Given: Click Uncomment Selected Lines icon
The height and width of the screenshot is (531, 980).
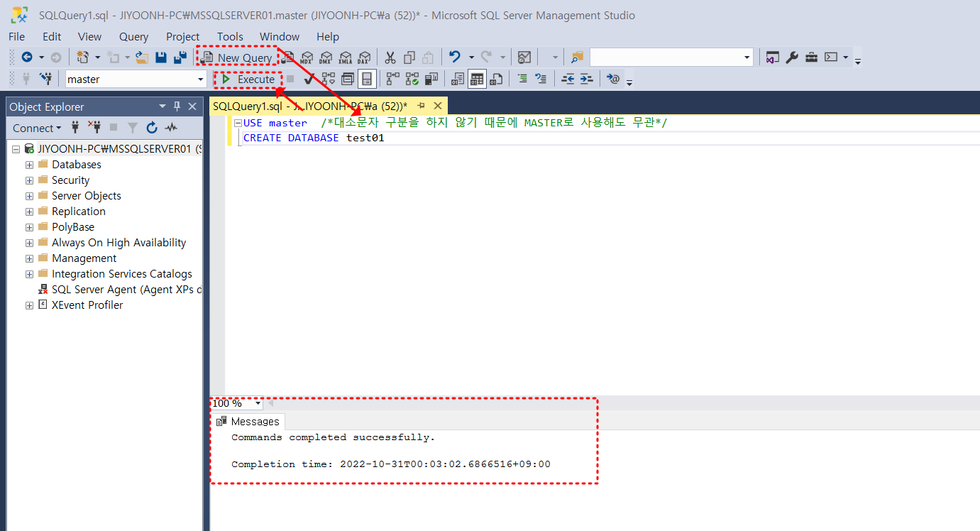Looking at the screenshot, I should [x=541, y=79].
